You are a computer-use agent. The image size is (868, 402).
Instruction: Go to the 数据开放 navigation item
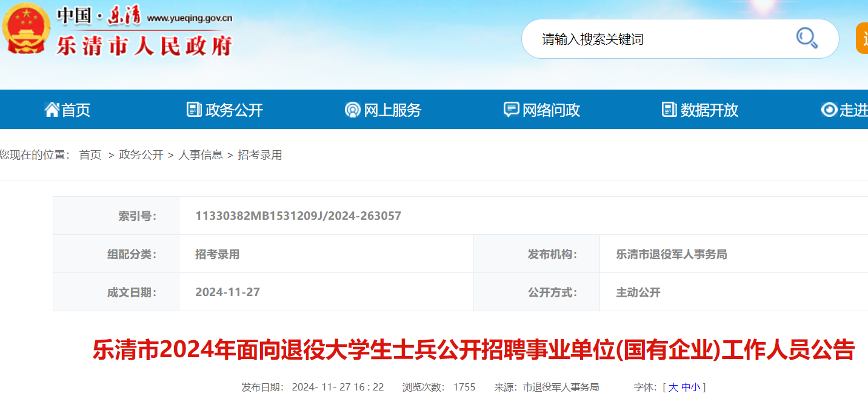coord(709,110)
